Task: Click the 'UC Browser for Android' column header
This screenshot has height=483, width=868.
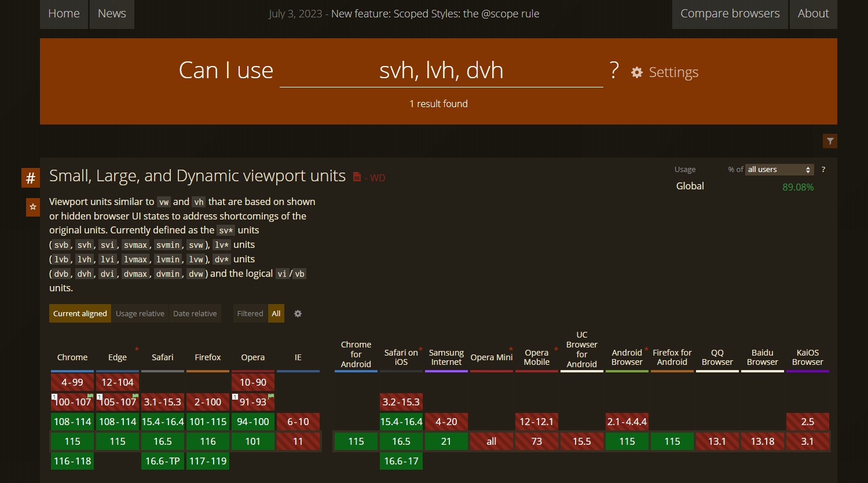Action: (582, 349)
